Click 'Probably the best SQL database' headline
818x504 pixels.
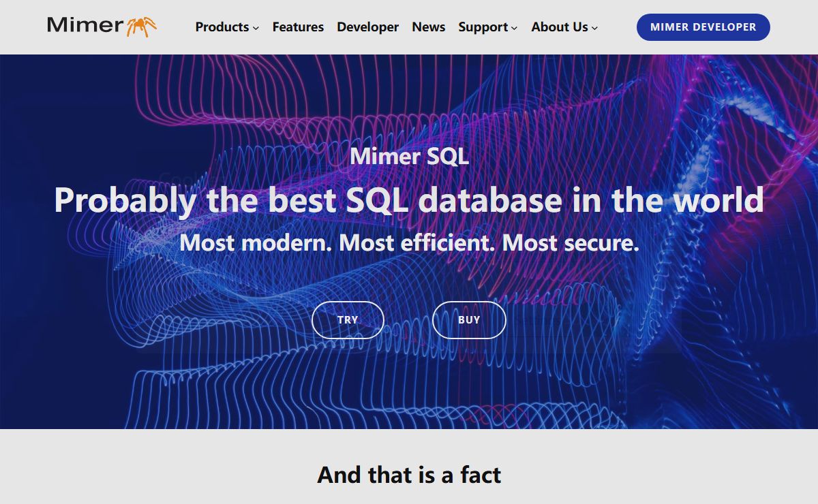(x=409, y=200)
